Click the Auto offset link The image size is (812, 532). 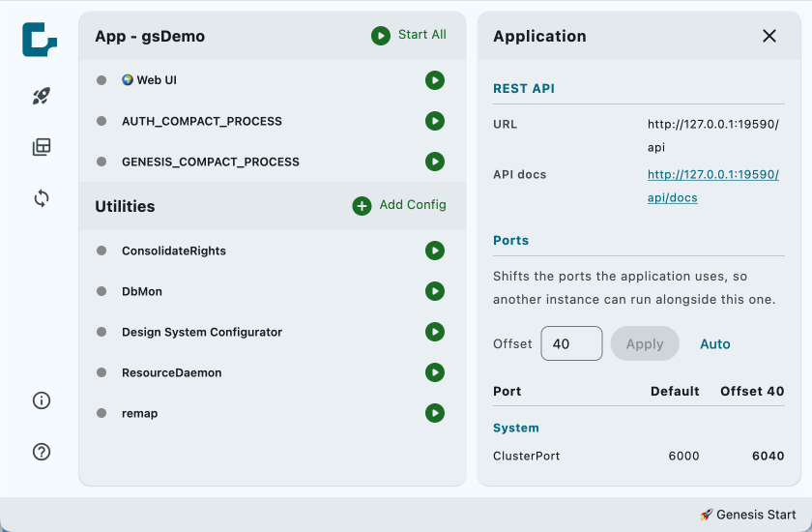tap(715, 344)
